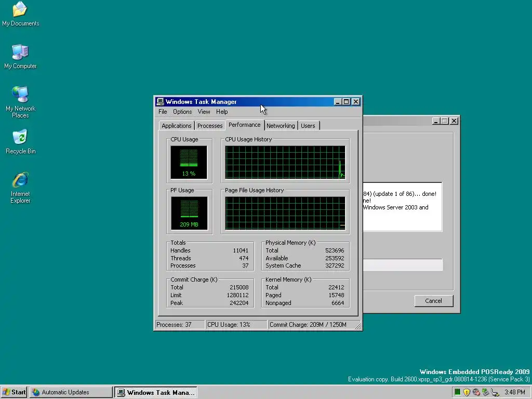Click the Windows Task Manager taskbar button
Screen dimensions: 532x399
coord(156,393)
